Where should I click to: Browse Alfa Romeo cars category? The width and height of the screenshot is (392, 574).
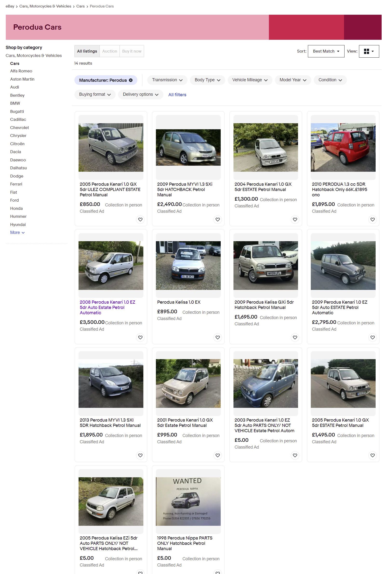click(x=21, y=71)
